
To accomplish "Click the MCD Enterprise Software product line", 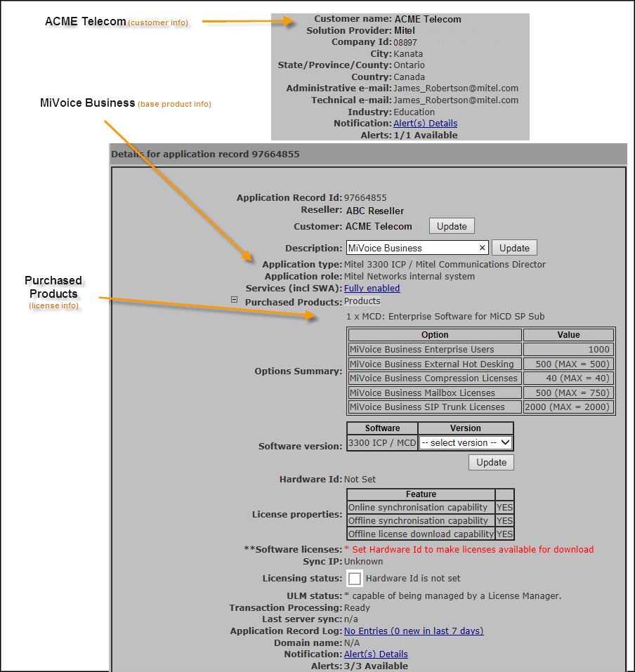I will pos(445,316).
